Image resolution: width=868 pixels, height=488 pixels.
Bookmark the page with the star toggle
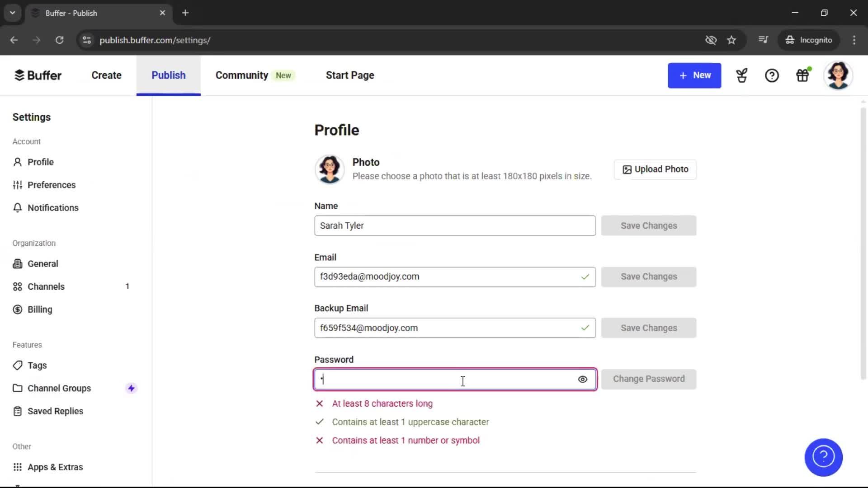[x=731, y=40]
